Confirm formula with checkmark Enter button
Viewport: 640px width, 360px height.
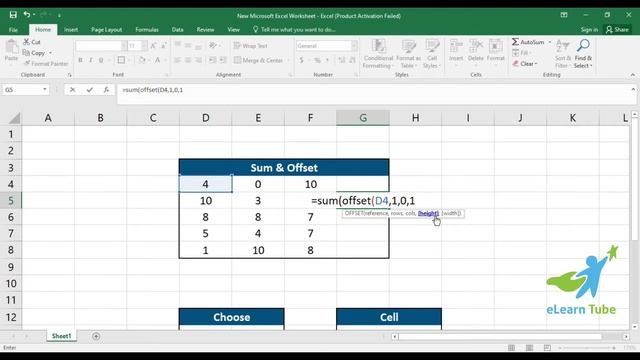coord(89,90)
